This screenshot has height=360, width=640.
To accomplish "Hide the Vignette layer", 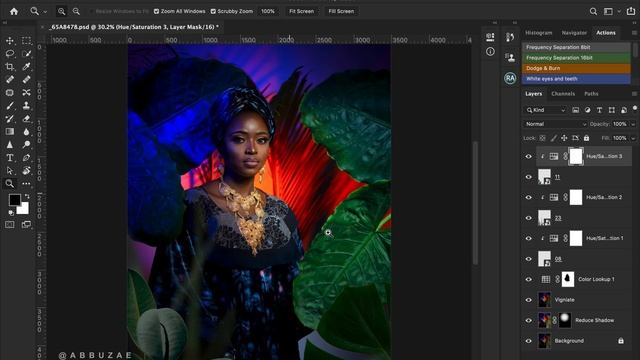I will click(x=529, y=300).
